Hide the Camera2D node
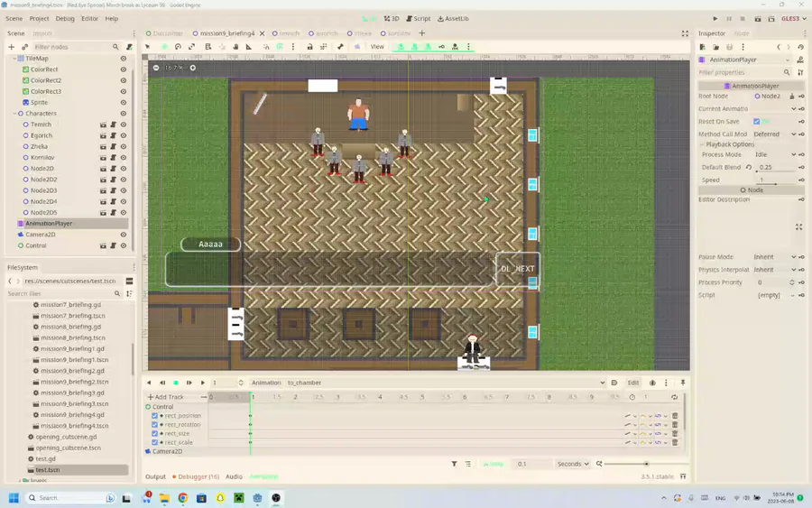This screenshot has width=812, height=508. (124, 235)
